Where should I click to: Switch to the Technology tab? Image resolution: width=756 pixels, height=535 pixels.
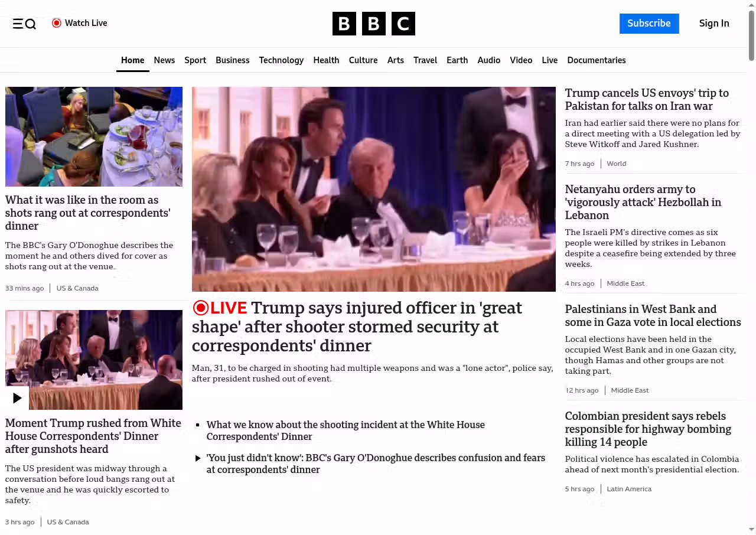pos(281,60)
